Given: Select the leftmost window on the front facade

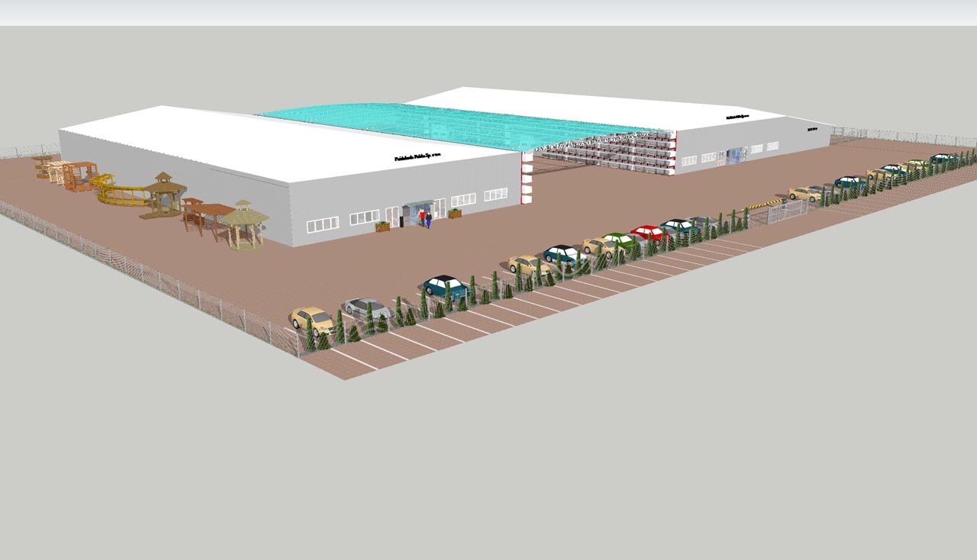Looking at the screenshot, I should point(322,224).
